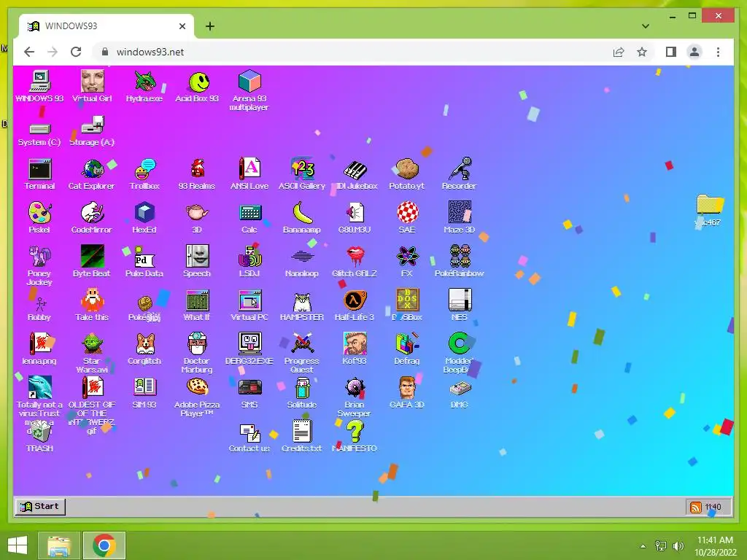This screenshot has height=560, width=747.
Task: Bookmark this page with the star icon
Action: pyautogui.click(x=642, y=52)
